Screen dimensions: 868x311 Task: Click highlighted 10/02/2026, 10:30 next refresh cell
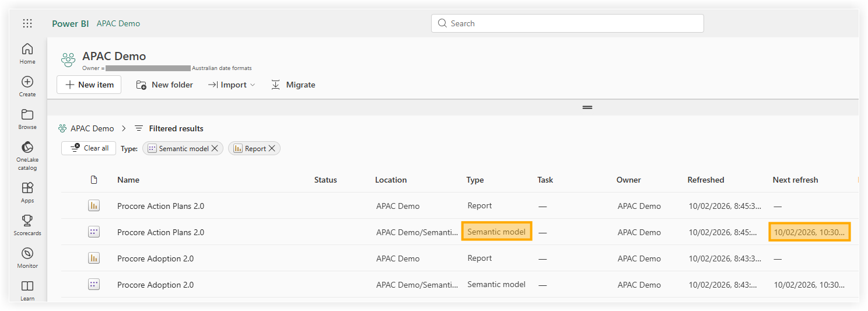click(x=809, y=232)
